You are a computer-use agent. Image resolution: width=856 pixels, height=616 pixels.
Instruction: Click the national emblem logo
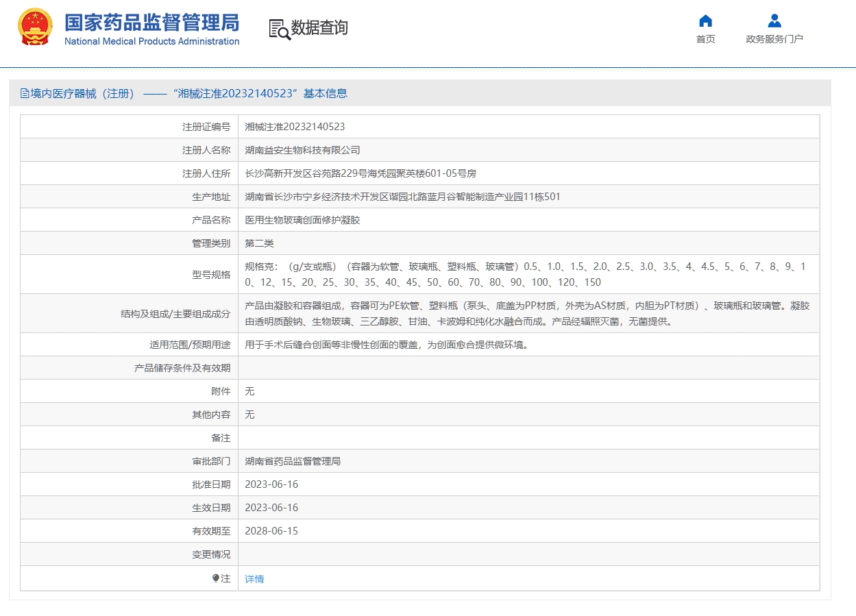35,27
